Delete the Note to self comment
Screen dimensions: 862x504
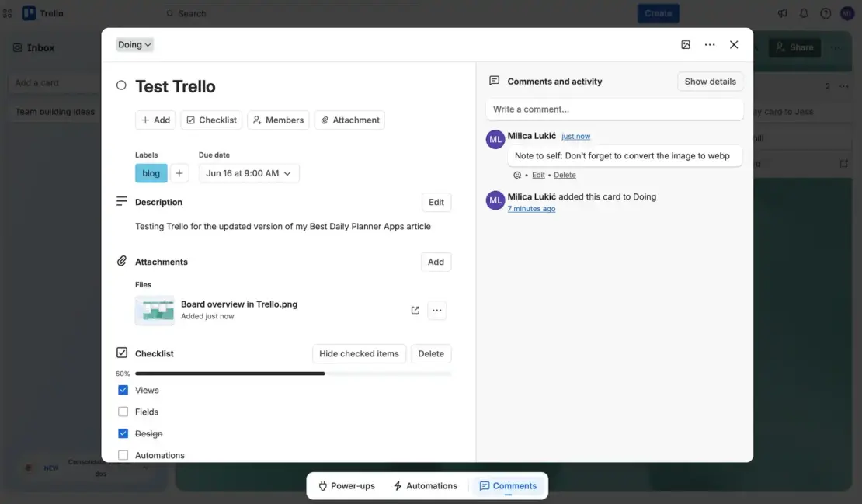tap(565, 175)
